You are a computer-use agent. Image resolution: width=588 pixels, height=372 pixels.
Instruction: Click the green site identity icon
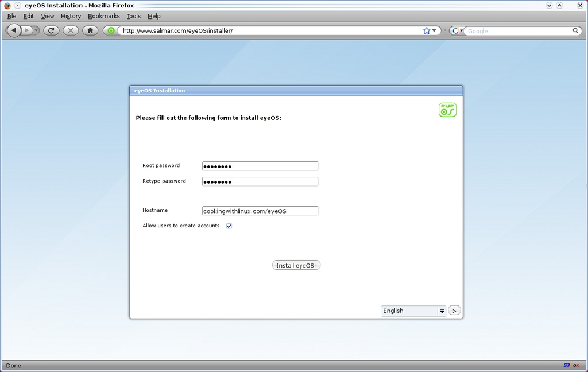[111, 30]
